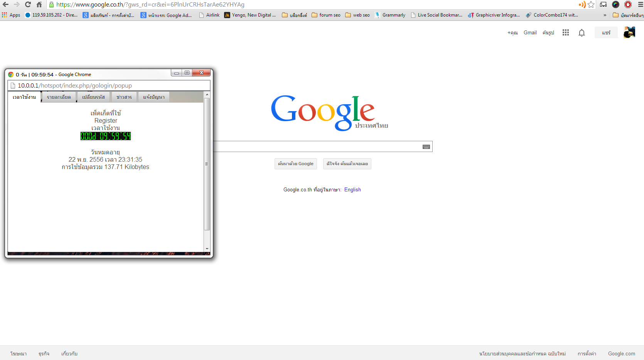Open the on-screen keyboard icon in search box
This screenshot has width=644, height=360.
point(426,147)
